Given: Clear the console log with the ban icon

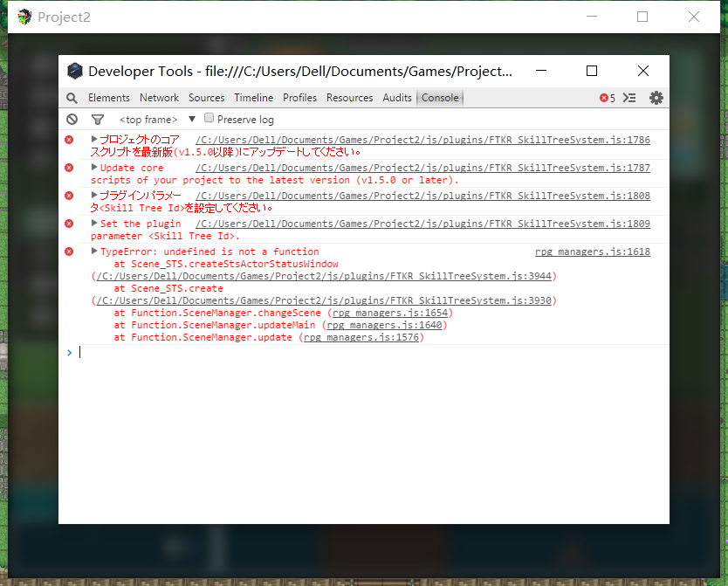Looking at the screenshot, I should tap(72, 120).
